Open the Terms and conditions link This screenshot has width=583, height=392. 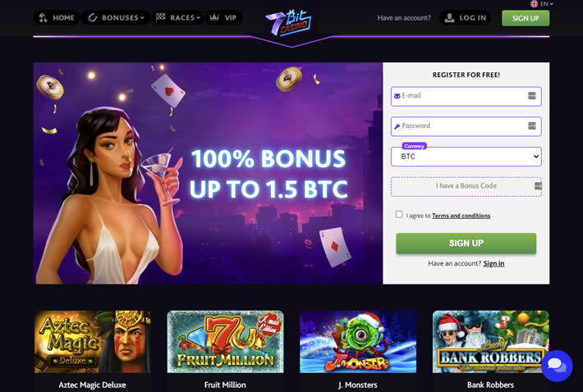(x=461, y=216)
